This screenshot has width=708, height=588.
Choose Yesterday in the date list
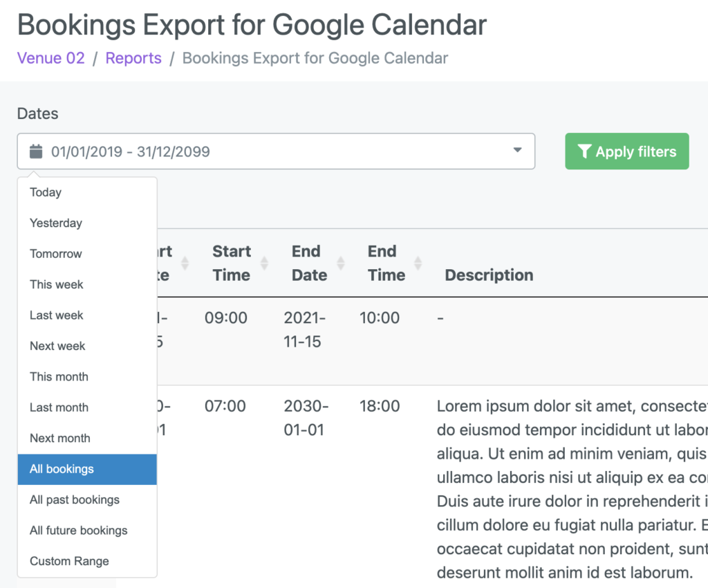point(87,223)
